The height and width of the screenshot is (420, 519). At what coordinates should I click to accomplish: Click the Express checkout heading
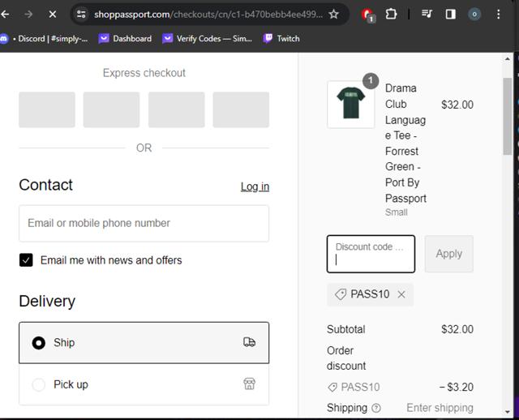pos(144,73)
